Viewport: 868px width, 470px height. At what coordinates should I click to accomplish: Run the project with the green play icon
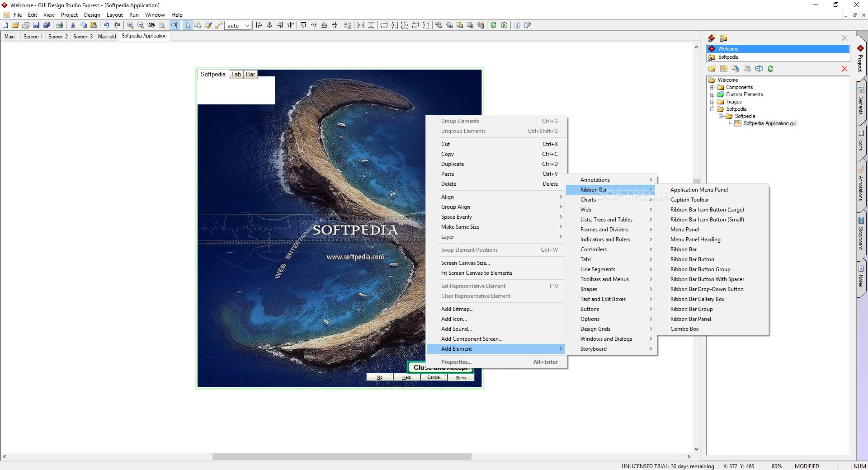point(504,25)
